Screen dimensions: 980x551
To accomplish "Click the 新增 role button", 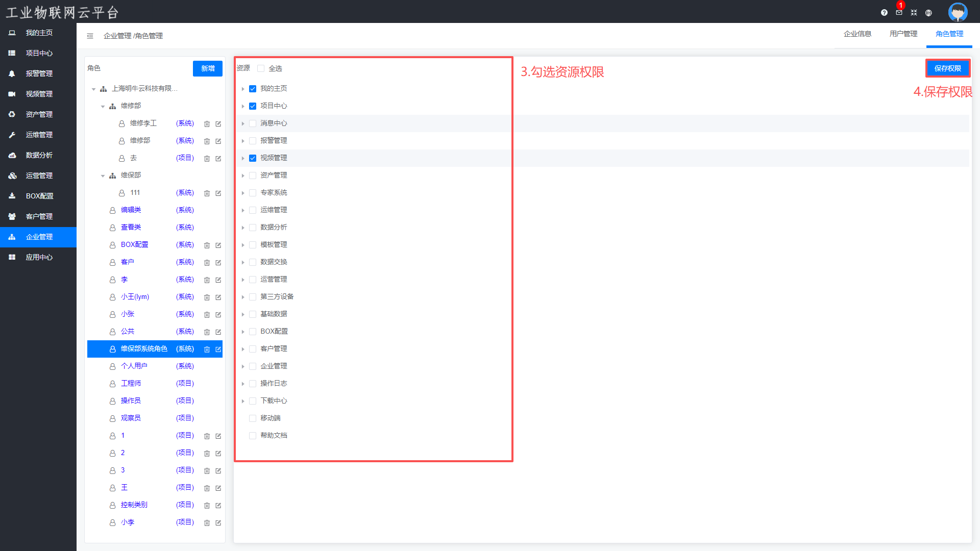I will click(x=208, y=68).
